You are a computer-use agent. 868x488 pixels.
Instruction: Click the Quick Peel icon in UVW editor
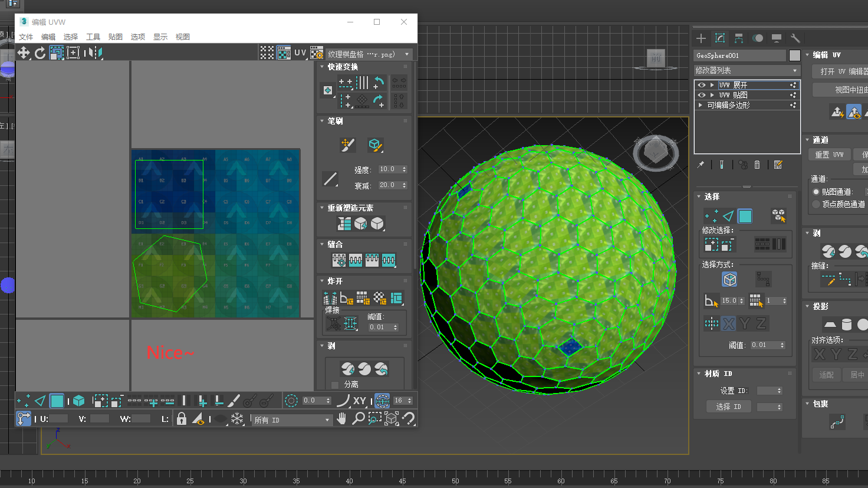348,369
